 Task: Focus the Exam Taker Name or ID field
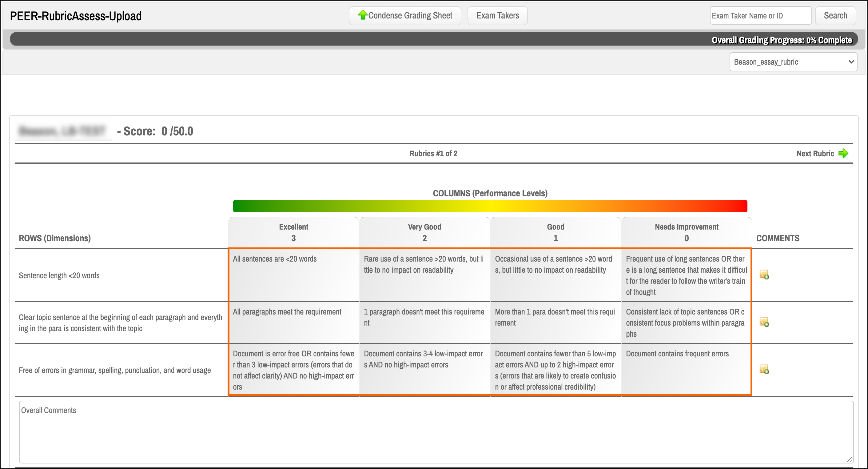point(760,15)
